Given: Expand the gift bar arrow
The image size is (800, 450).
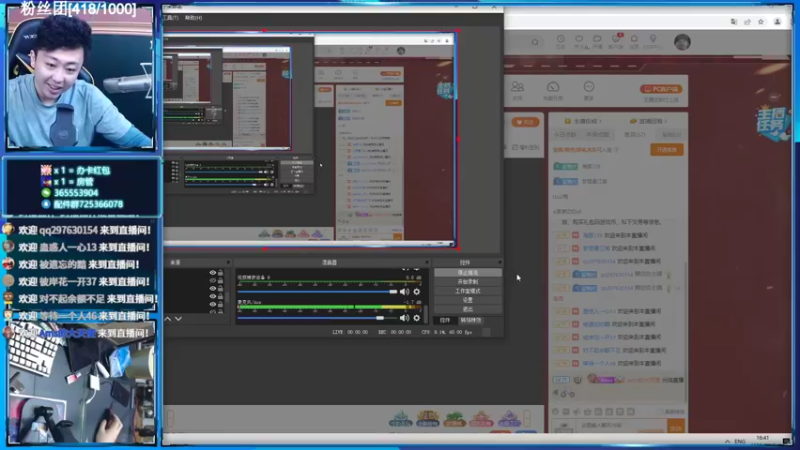Looking at the screenshot, I should (527, 418).
